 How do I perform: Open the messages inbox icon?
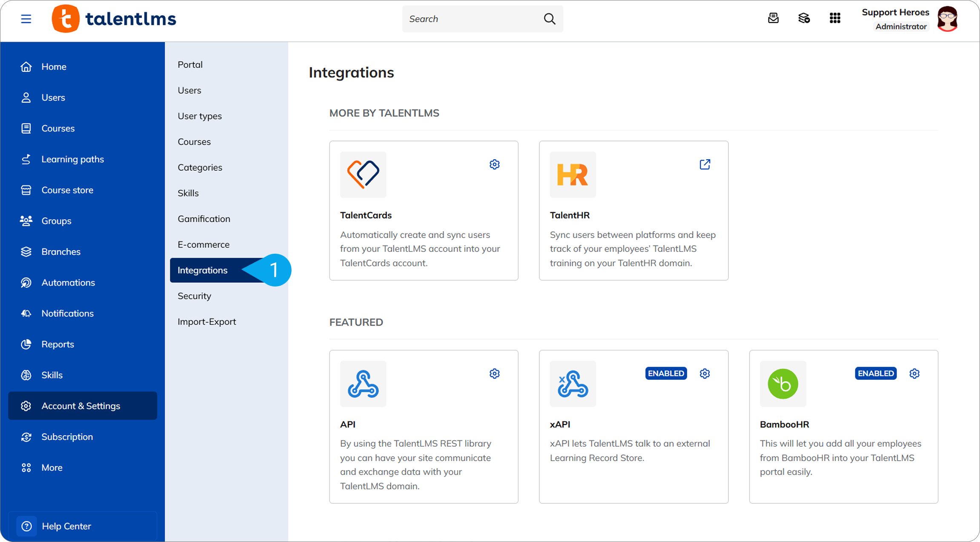click(773, 18)
